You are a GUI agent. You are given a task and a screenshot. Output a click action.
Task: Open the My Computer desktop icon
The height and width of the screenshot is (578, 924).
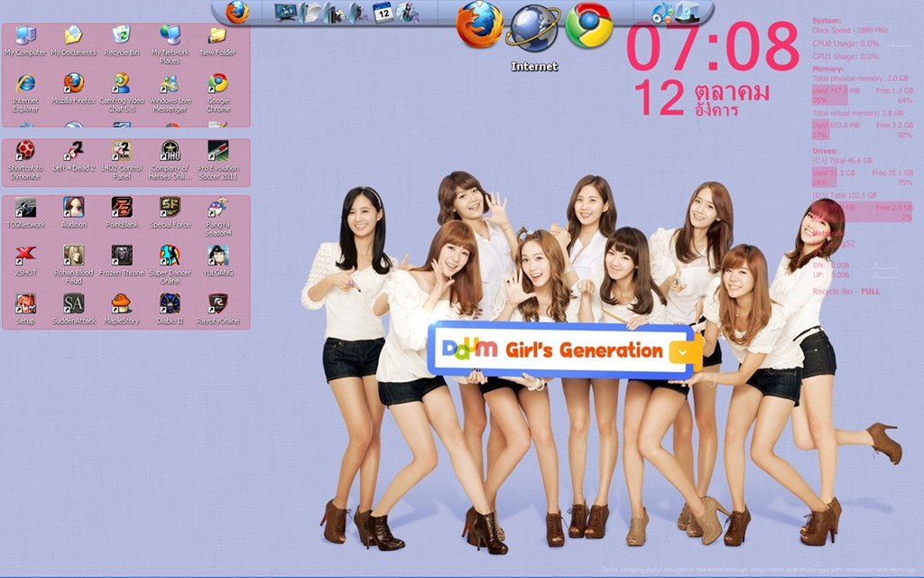25,40
